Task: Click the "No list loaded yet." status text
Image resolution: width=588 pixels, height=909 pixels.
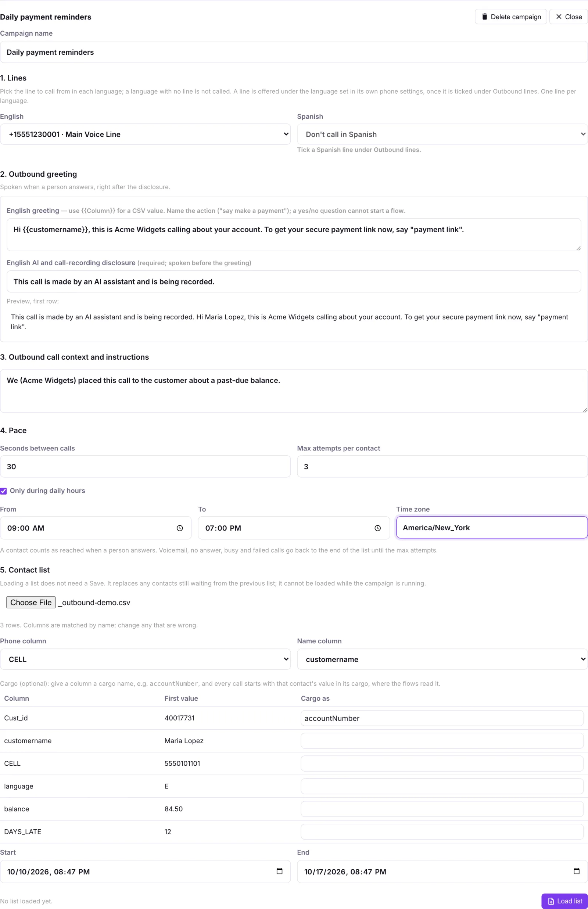Action: [x=26, y=901]
